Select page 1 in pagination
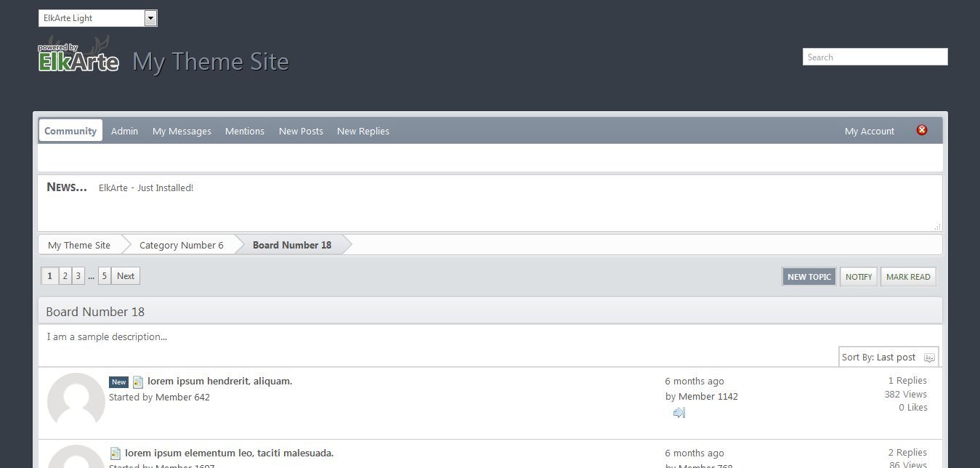This screenshot has width=980, height=468. [49, 276]
